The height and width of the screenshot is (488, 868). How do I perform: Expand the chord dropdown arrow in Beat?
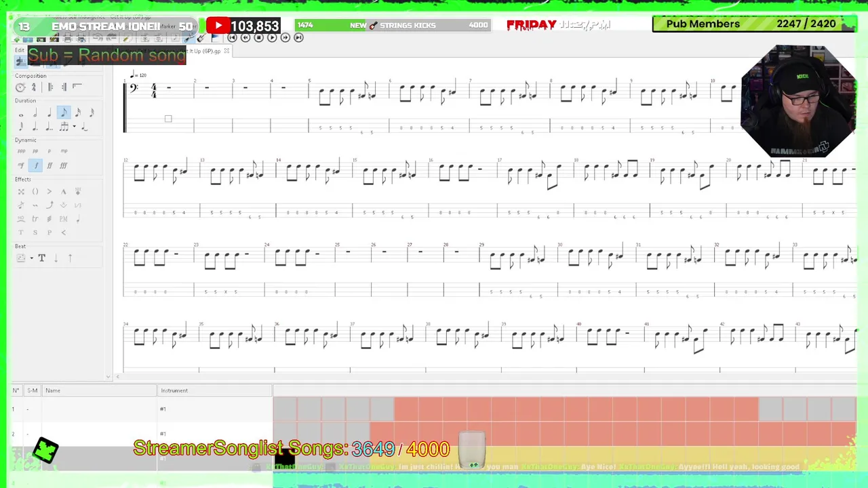click(31, 258)
